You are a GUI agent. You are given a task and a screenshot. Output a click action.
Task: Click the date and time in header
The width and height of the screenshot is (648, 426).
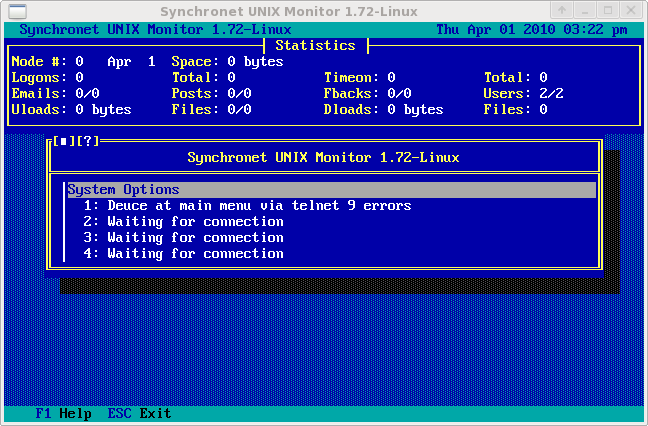pos(532,30)
